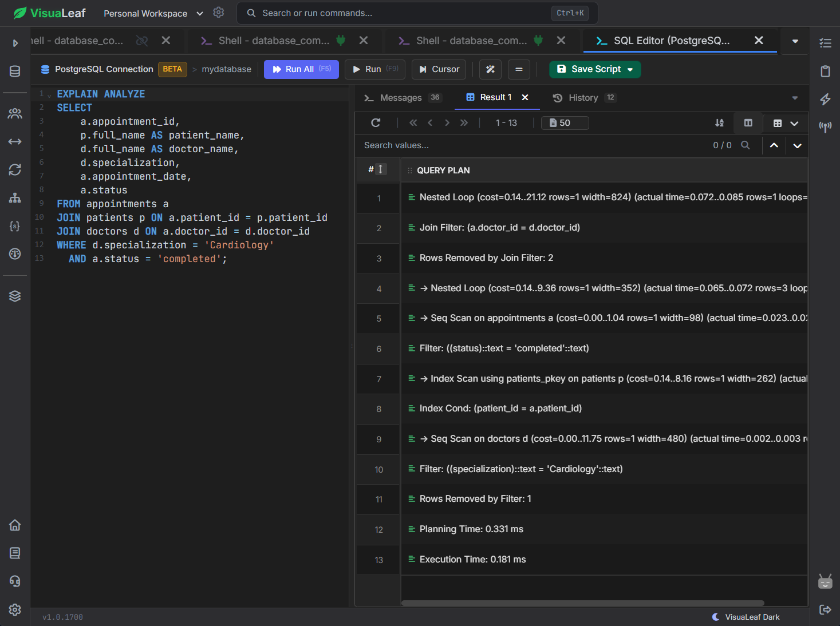
Task: Open the results panel dropdown arrow
Action: pyautogui.click(x=795, y=98)
